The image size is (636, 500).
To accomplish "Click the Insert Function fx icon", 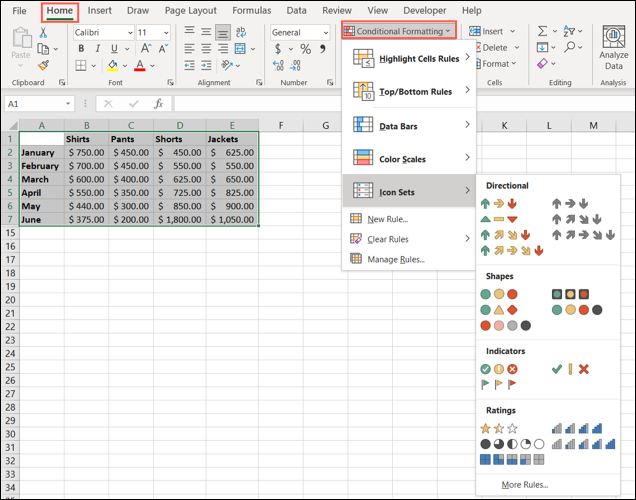I will tap(158, 104).
